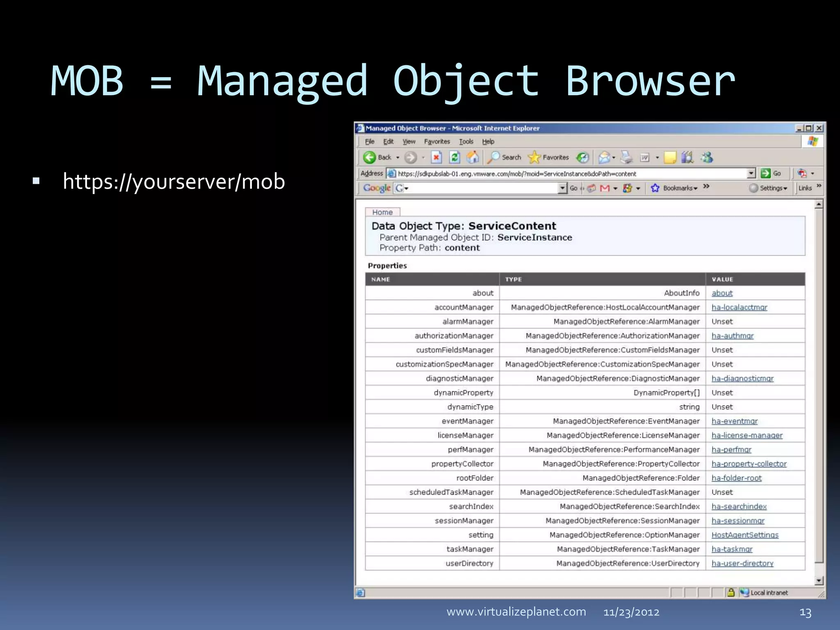840x630 pixels.
Task: Click the Local intranet zone icon
Action: pyautogui.click(x=744, y=593)
